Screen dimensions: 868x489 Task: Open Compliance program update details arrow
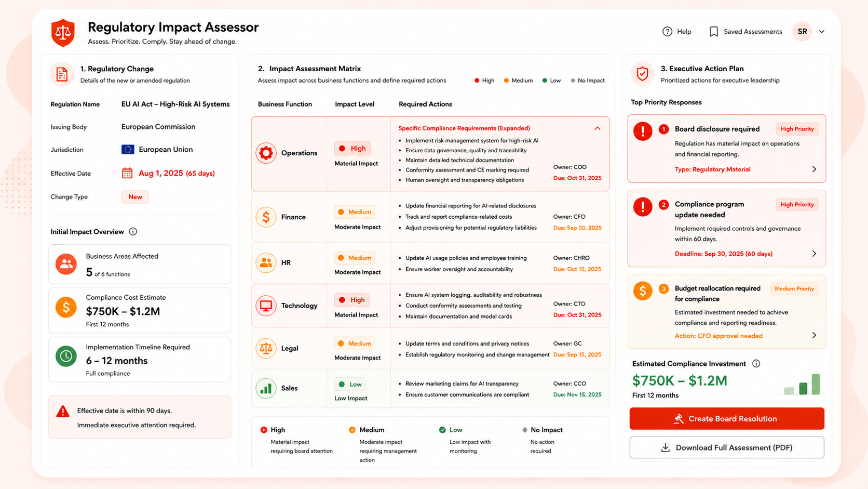pyautogui.click(x=814, y=254)
